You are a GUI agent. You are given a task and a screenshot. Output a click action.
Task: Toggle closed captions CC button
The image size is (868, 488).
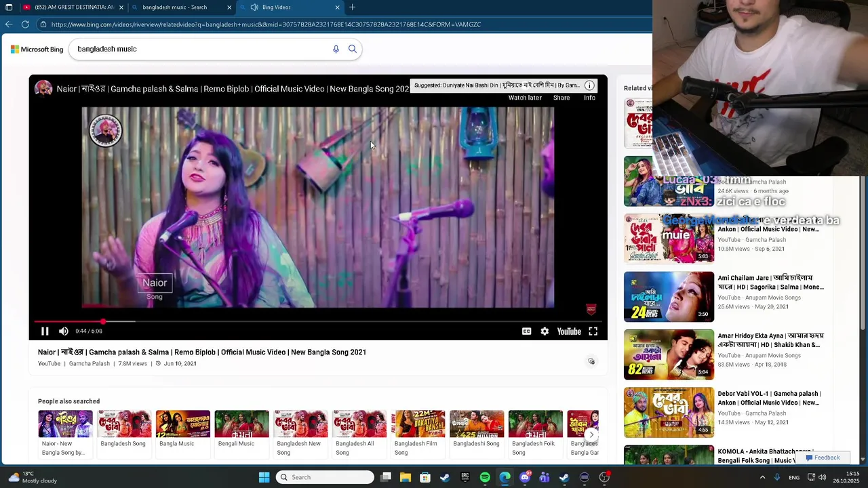tap(526, 331)
